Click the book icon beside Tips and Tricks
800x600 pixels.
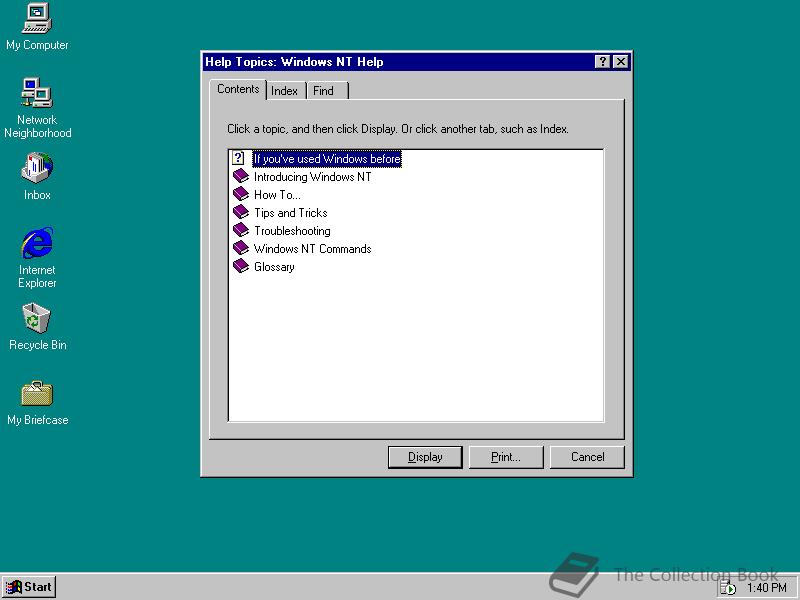click(x=240, y=212)
